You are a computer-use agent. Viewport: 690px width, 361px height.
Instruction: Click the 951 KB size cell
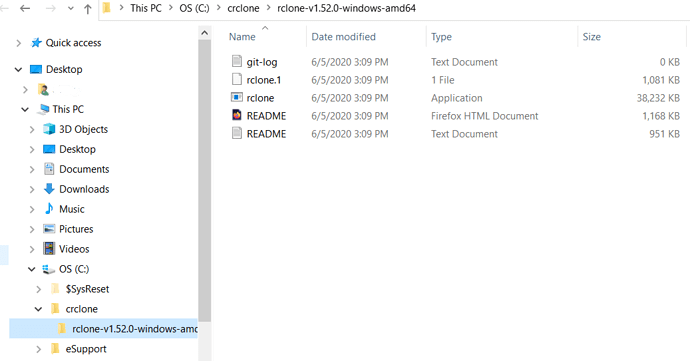[664, 134]
